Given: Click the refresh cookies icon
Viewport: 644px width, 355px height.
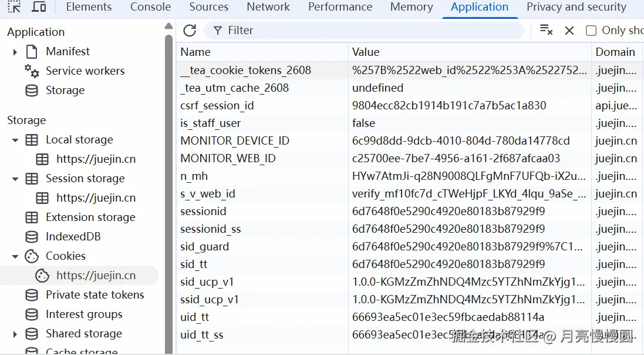Looking at the screenshot, I should [190, 31].
